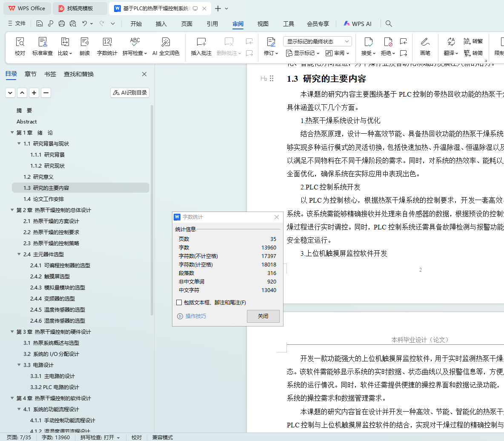504x441 pixels.
Task: Click the AI识别目录 button
Action: (x=130, y=92)
